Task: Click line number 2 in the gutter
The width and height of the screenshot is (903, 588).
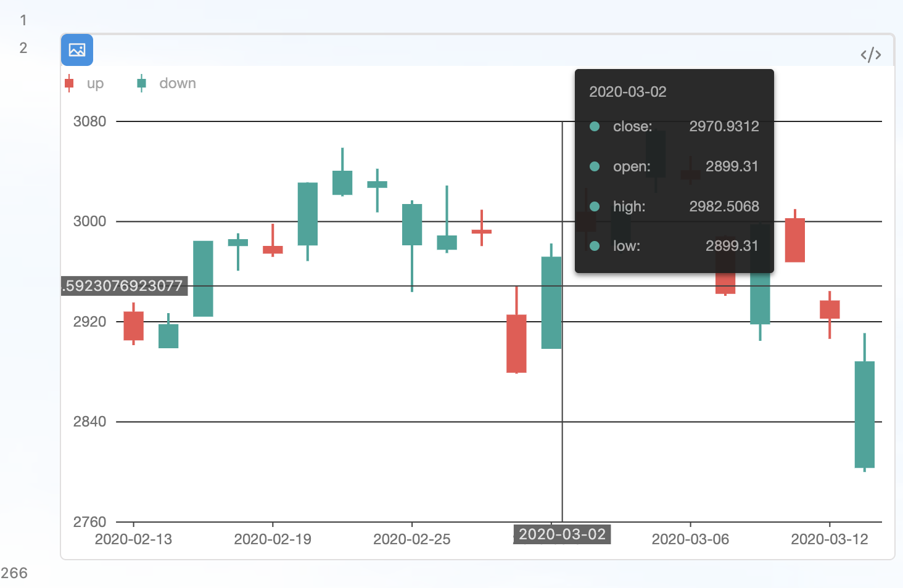Action: point(23,48)
